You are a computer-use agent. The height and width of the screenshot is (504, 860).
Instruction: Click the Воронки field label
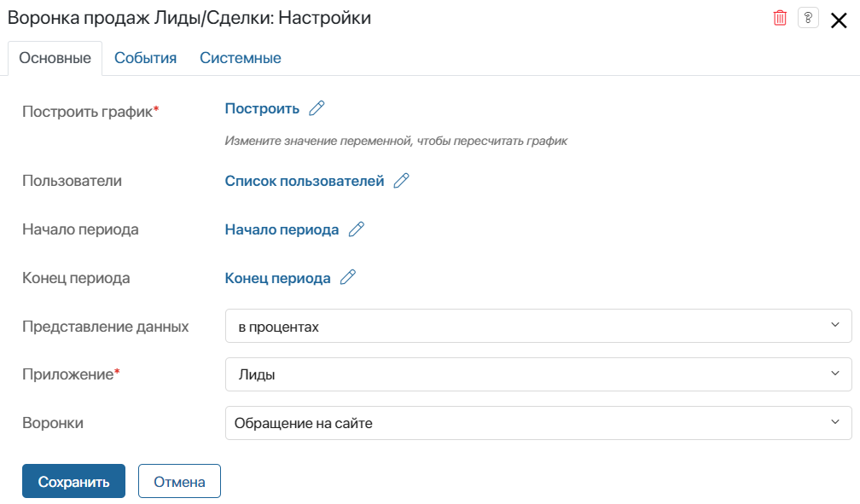53,423
